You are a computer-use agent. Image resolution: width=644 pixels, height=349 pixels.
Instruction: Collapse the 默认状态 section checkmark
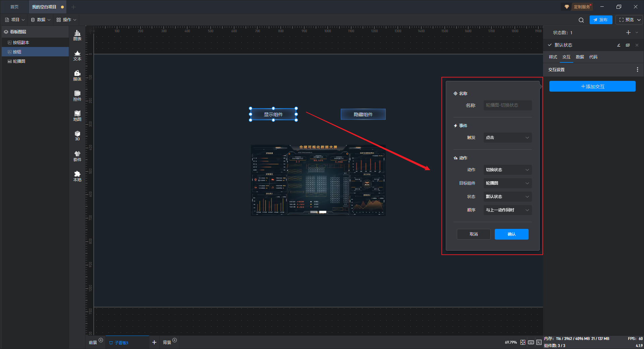tap(550, 45)
